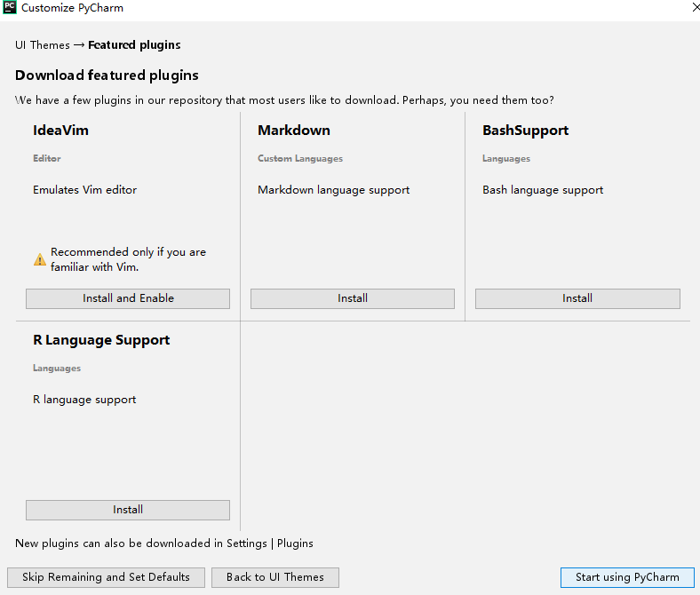Click the 'Markdown language support' description
The image size is (700, 595).
333,190
